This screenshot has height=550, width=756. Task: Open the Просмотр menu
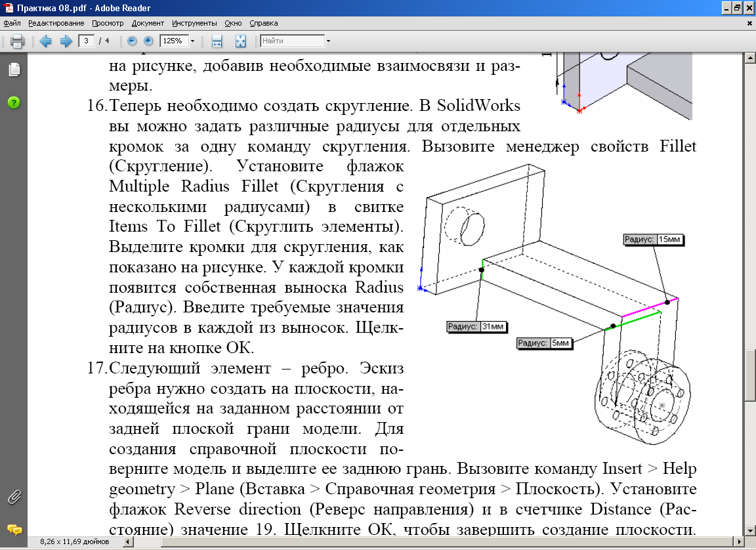108,23
